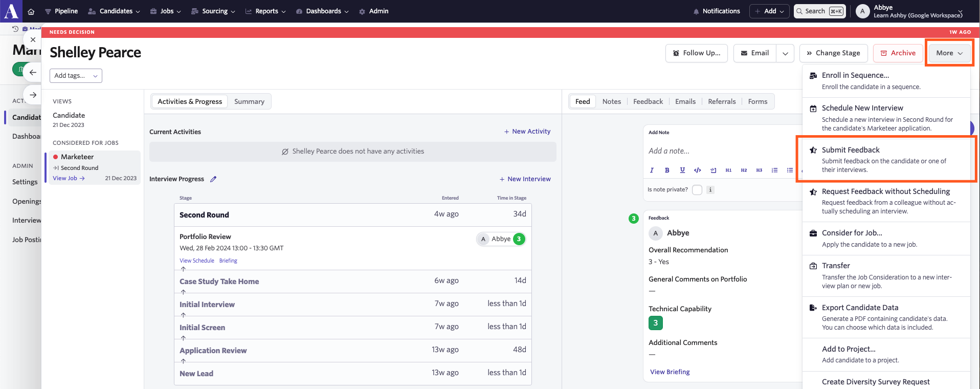Go to next candidate with right arrow
The width and height of the screenshot is (980, 389).
tap(33, 95)
